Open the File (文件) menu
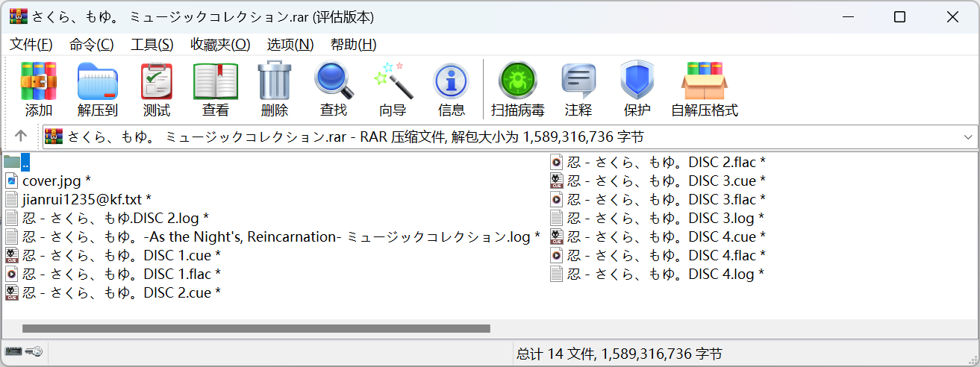Screen dimensions: 980x367 (x=31, y=44)
